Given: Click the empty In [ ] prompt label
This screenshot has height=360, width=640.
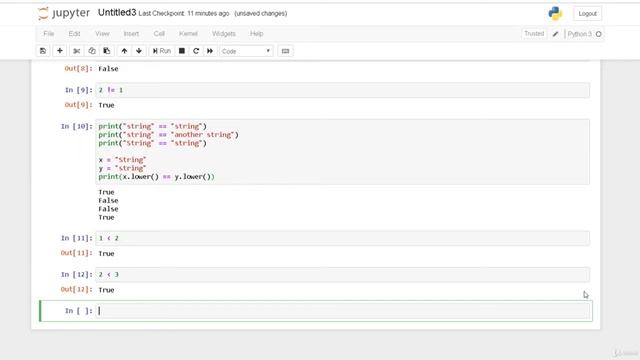Looking at the screenshot, I should pyautogui.click(x=79, y=311).
